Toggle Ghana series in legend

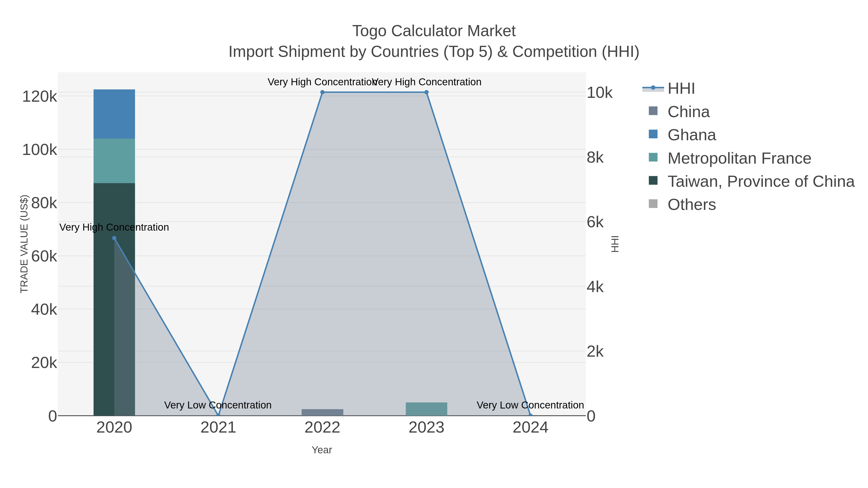point(682,135)
